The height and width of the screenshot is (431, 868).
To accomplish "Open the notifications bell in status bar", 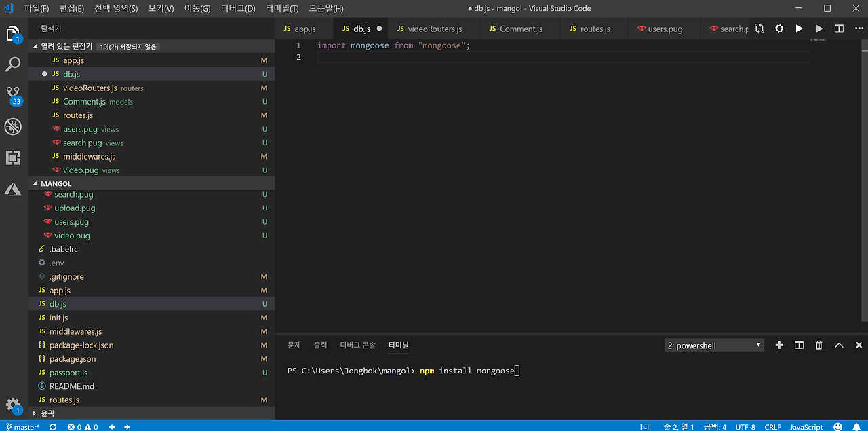I will pos(856,426).
